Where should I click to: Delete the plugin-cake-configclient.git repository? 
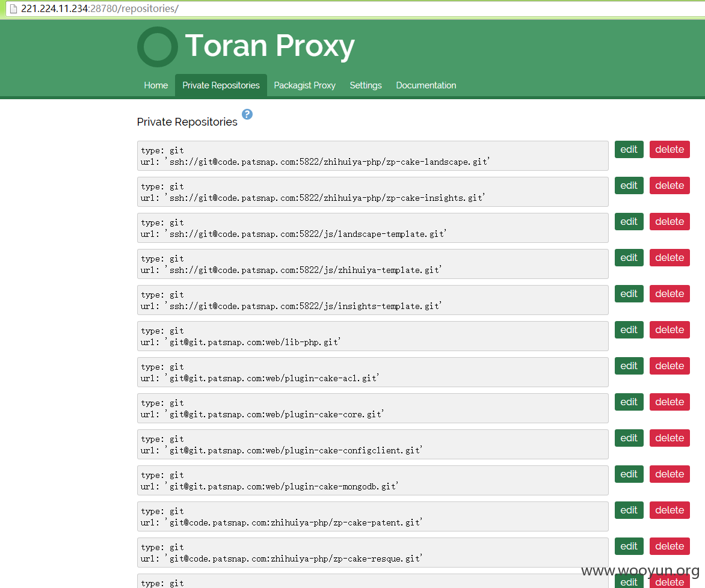[670, 438]
